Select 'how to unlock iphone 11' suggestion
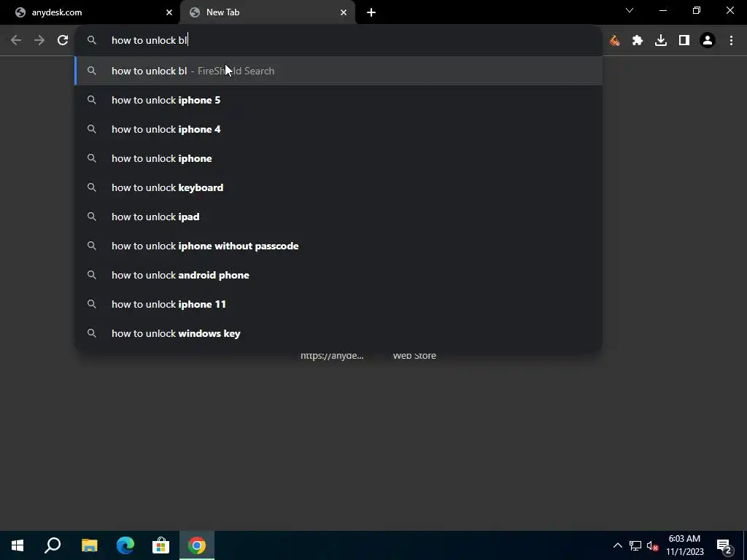The width and height of the screenshot is (747, 560). 338,304
